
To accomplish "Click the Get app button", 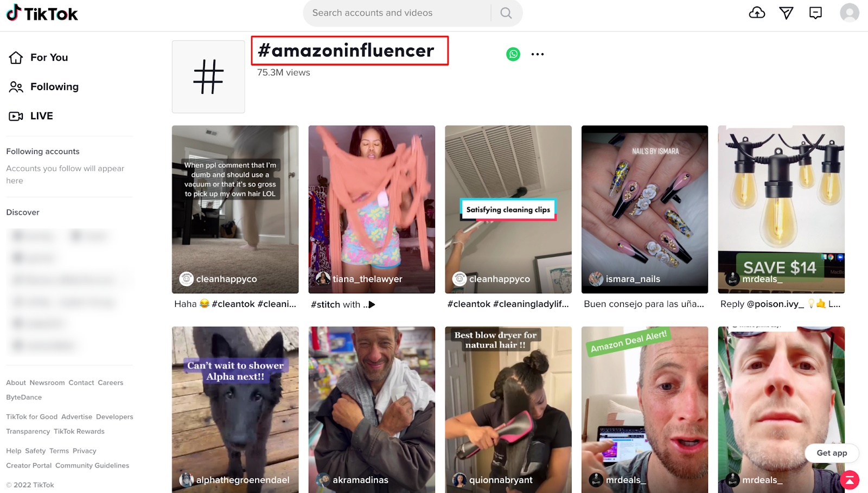I will click(x=832, y=453).
